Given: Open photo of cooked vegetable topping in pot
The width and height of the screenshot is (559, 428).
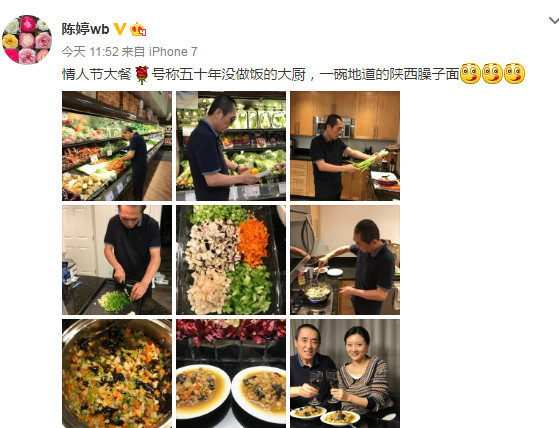Looking at the screenshot, I should (x=117, y=373).
